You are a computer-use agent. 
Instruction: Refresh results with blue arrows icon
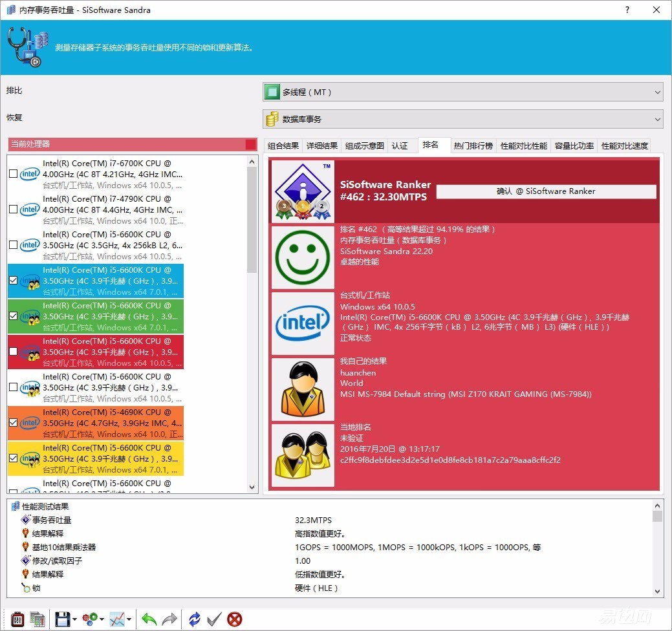click(195, 619)
